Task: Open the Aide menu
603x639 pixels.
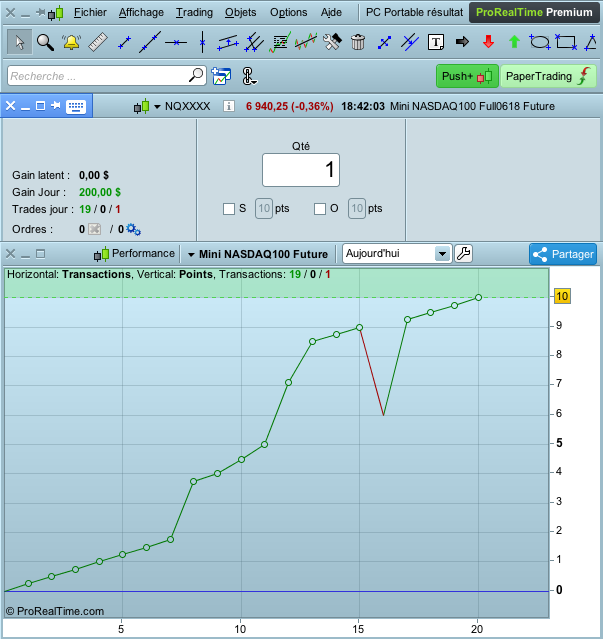Action: [331, 13]
